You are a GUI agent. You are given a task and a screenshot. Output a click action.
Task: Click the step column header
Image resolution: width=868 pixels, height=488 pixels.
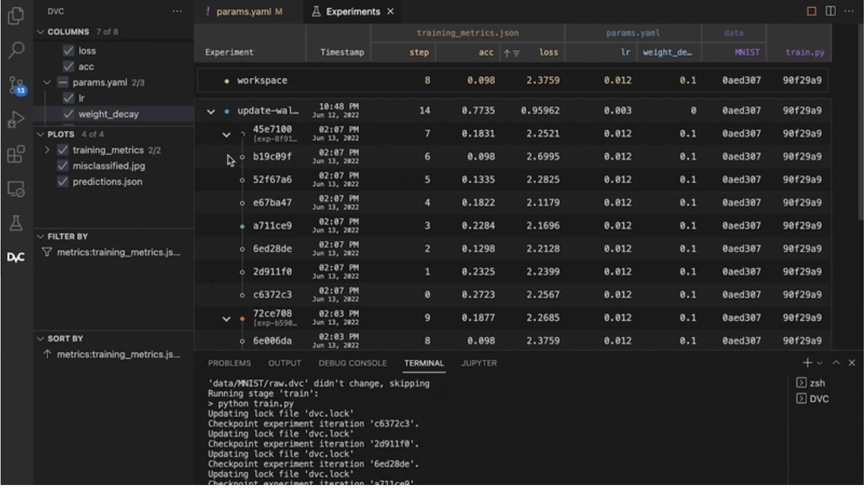tap(419, 53)
